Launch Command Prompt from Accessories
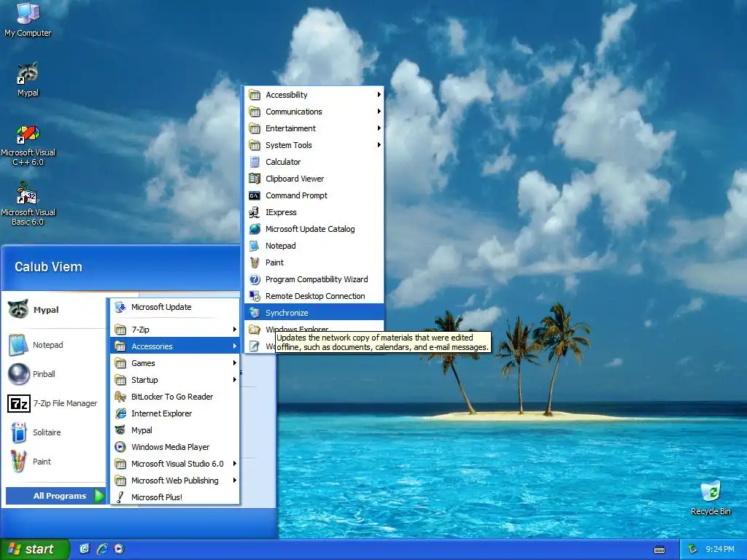Viewport: 747px width, 560px height. 314,195
